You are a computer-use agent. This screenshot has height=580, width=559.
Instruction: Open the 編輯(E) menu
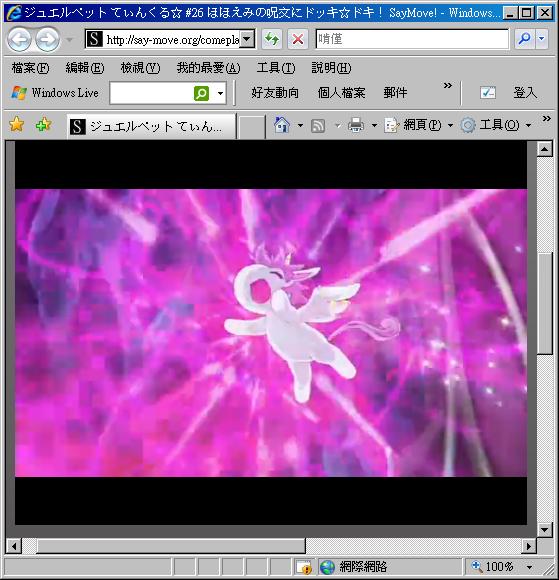coord(85,68)
